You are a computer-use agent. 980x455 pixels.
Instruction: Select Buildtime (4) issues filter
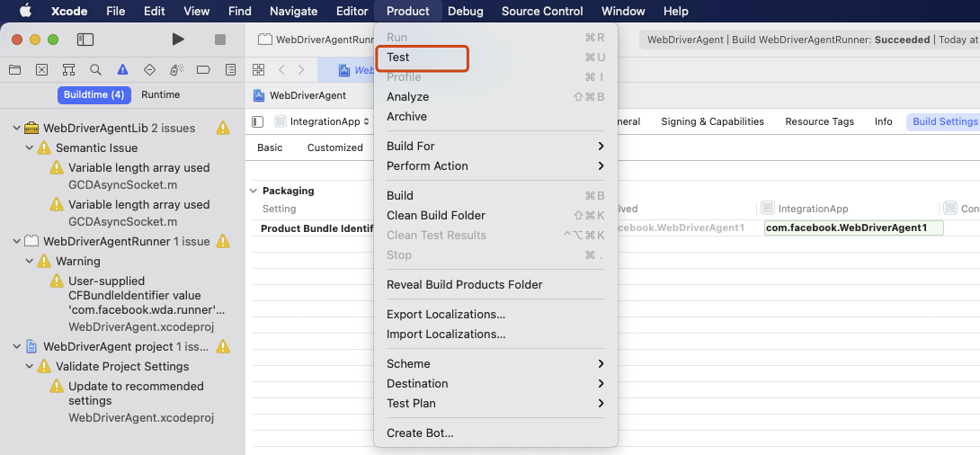[x=94, y=95]
